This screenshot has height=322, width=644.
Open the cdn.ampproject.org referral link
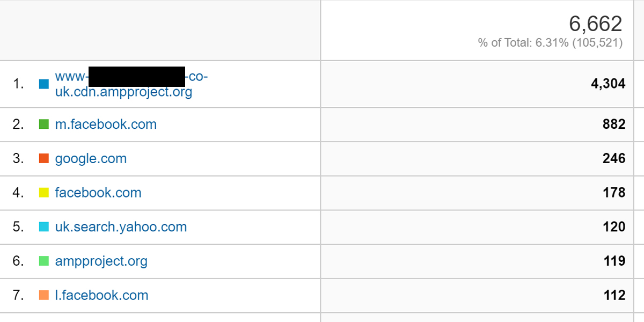(x=131, y=84)
